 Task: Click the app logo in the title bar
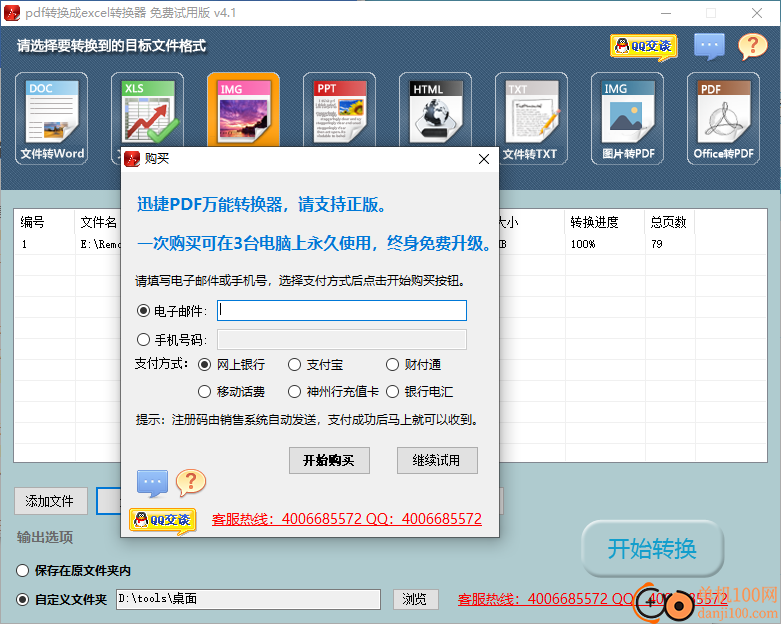11,13
